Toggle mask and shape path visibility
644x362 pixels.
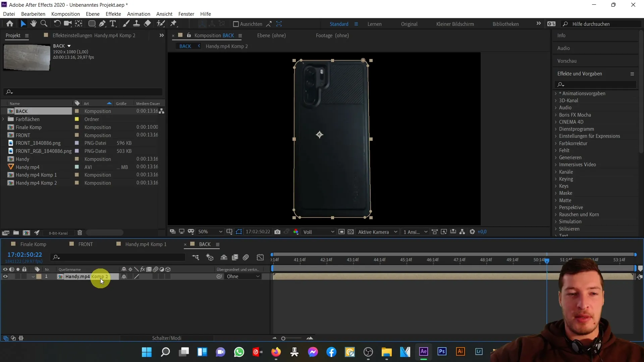point(239,232)
